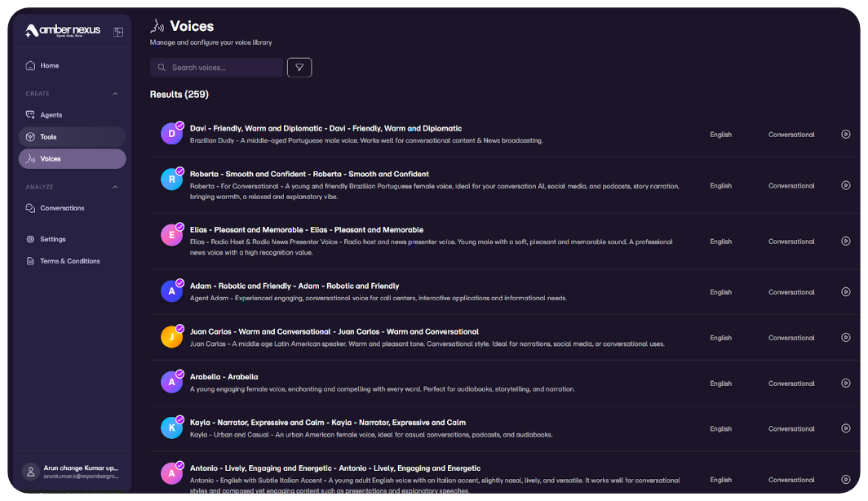Viewport: 868px width, 501px height.
Task: Open Terms & Conditions link
Action: pos(69,261)
